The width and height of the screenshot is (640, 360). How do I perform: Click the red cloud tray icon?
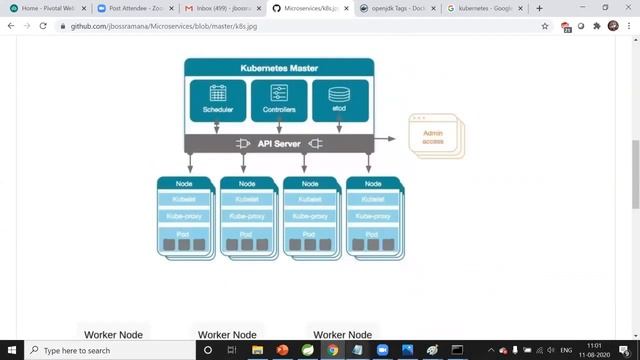[503, 350]
